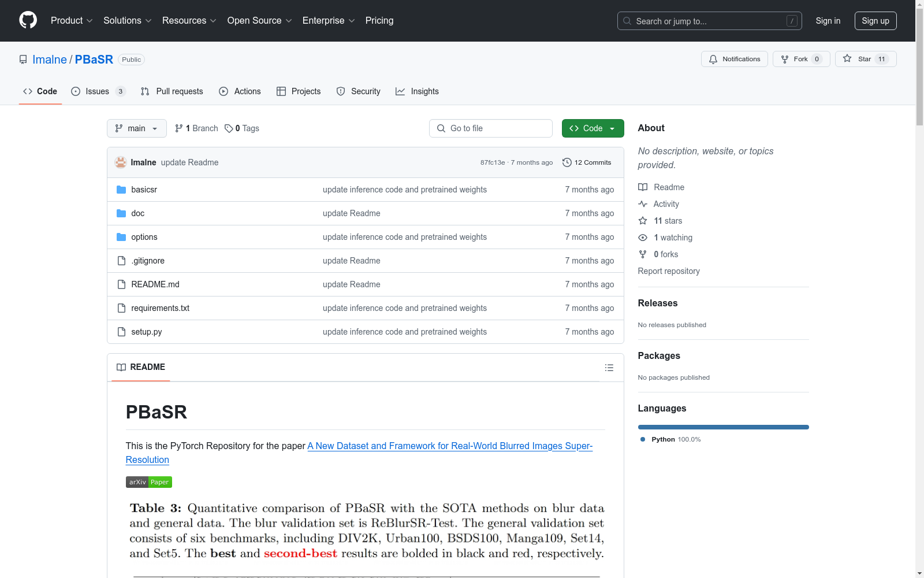Open the 0 Tags link

point(242,128)
